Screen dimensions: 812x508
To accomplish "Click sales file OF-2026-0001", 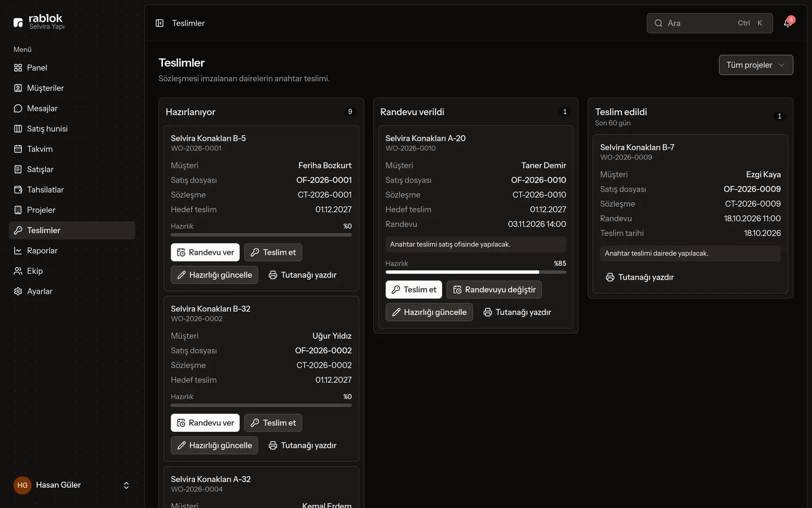I will coord(324,180).
